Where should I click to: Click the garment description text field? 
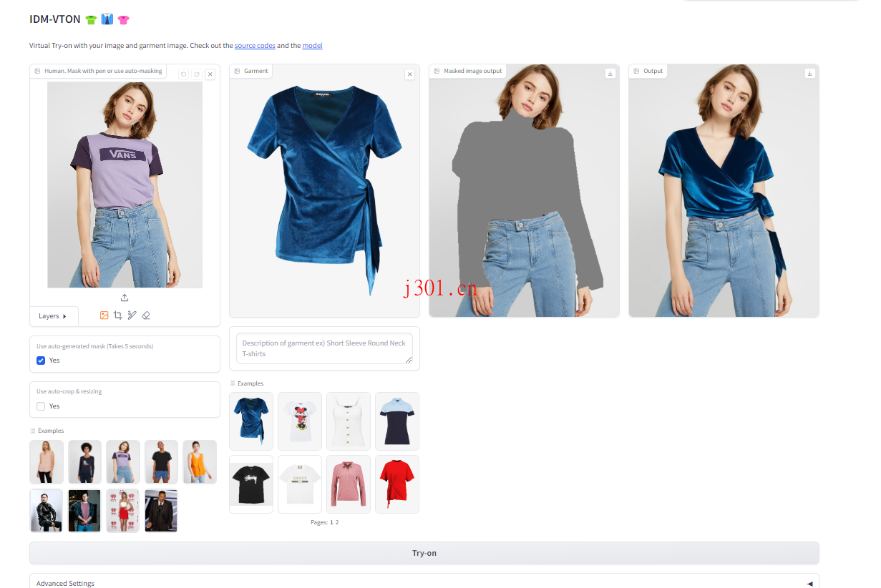pos(324,348)
